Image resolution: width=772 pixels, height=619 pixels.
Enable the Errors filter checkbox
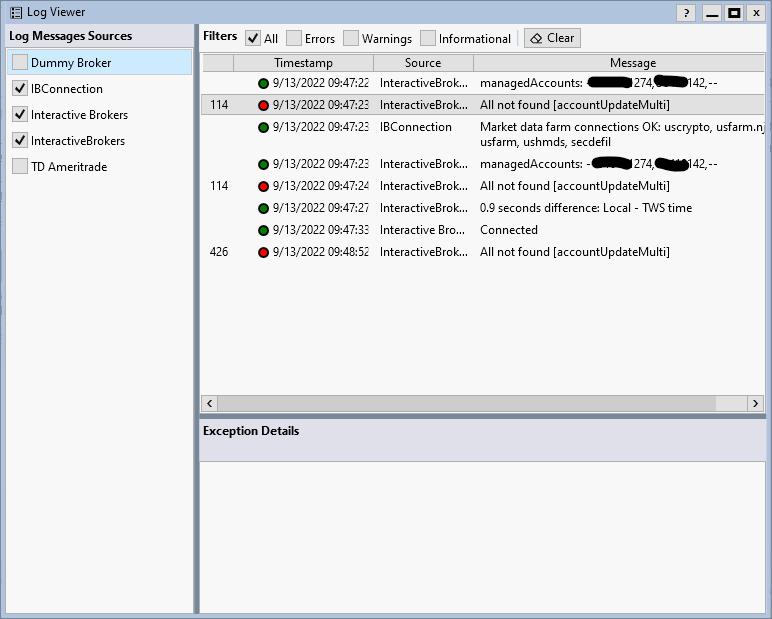pyautogui.click(x=294, y=38)
